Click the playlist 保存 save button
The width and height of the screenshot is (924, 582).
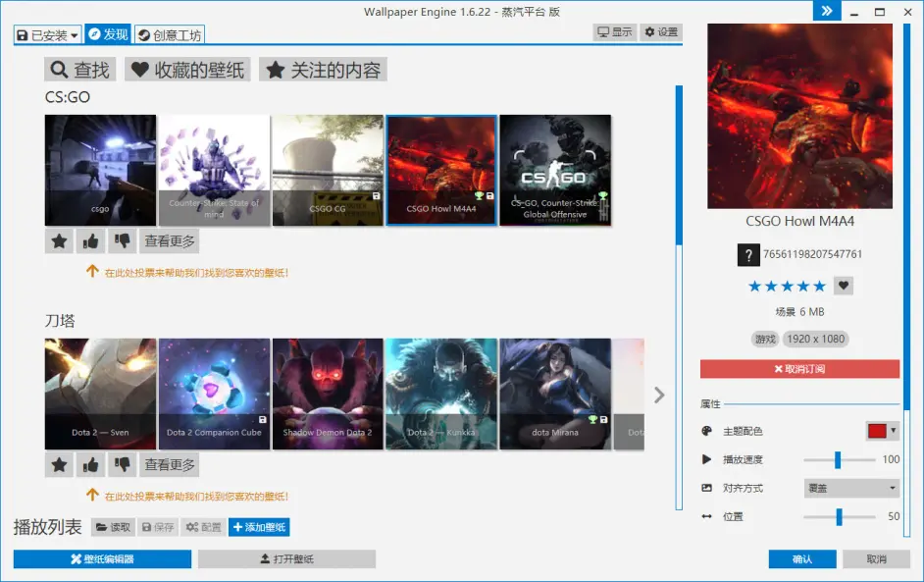click(x=159, y=527)
